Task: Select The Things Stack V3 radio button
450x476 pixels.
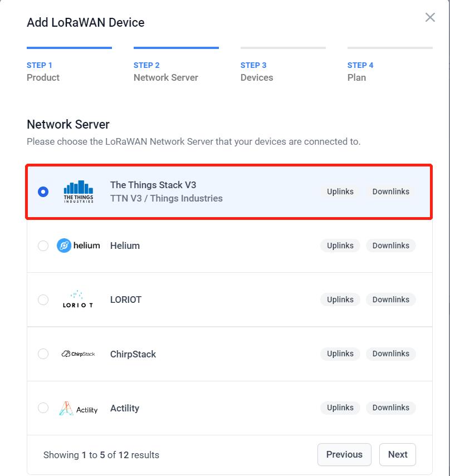Action: [43, 192]
